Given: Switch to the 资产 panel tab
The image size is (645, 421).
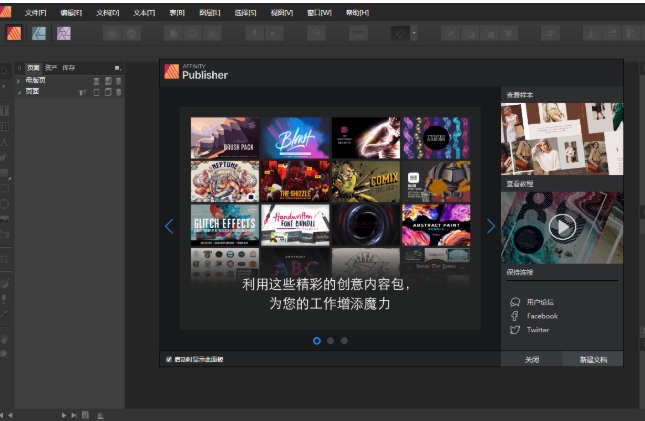Looking at the screenshot, I should [x=51, y=68].
